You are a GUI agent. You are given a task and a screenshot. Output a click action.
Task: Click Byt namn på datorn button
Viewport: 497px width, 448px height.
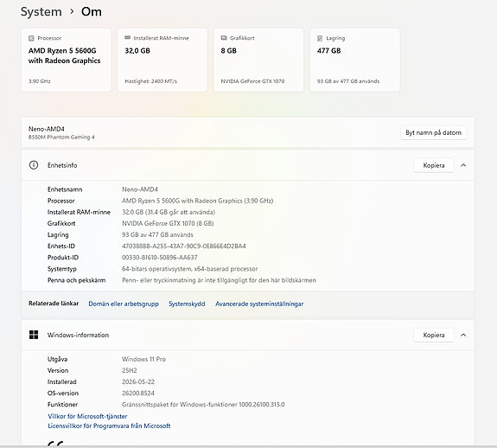tap(433, 132)
